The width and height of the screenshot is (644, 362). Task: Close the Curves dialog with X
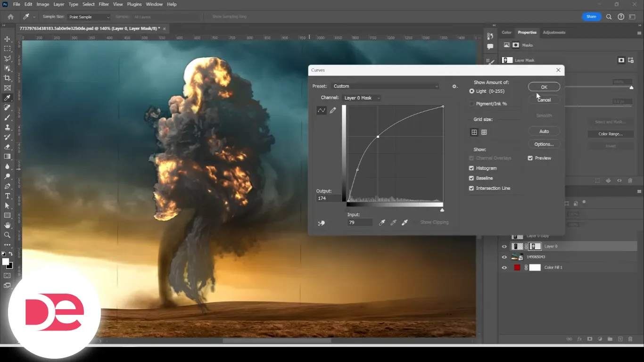pos(558,70)
